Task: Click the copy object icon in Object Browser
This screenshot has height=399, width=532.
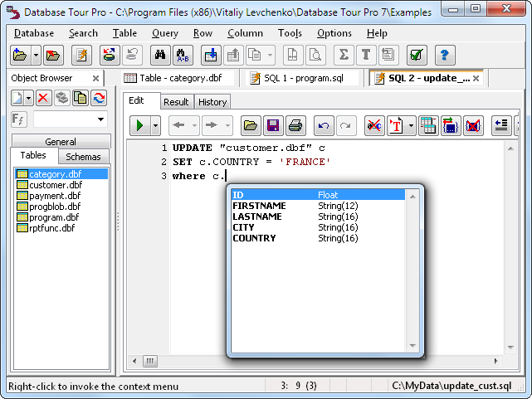Action: coord(81,99)
